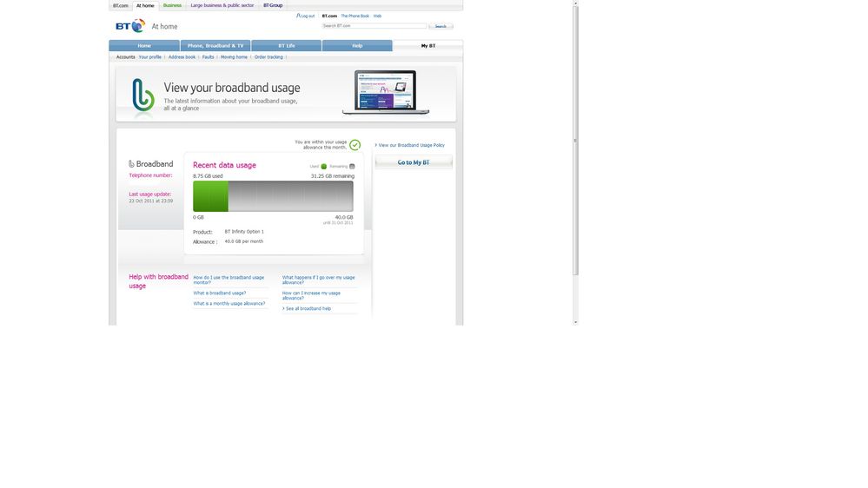Click the grey Remaining legend swatch
This screenshot has width=868, height=488.
[x=352, y=166]
